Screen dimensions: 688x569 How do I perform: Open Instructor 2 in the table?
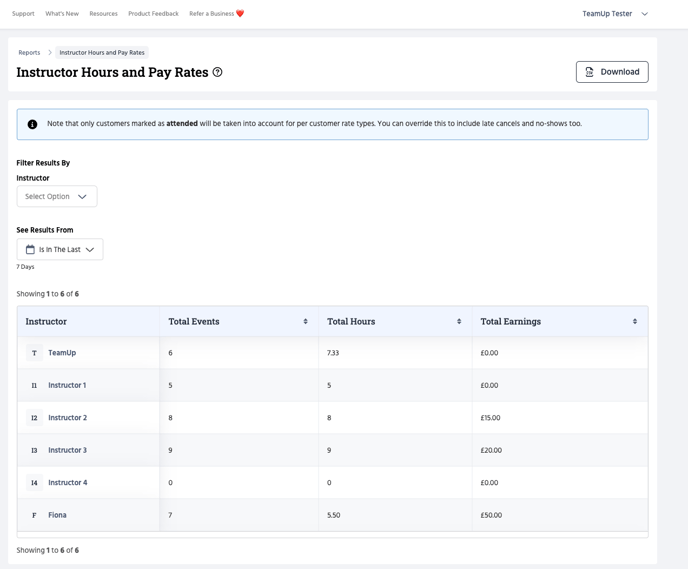point(67,418)
